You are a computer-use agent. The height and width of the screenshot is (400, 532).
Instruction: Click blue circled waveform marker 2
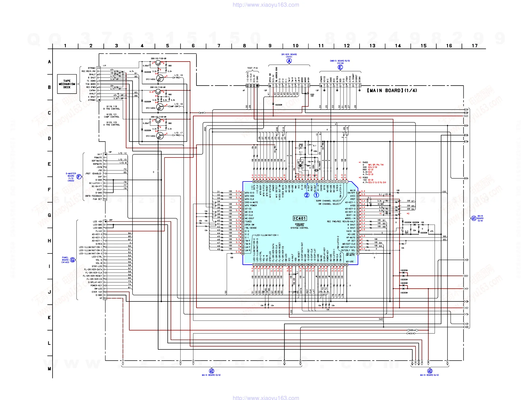(x=307, y=195)
